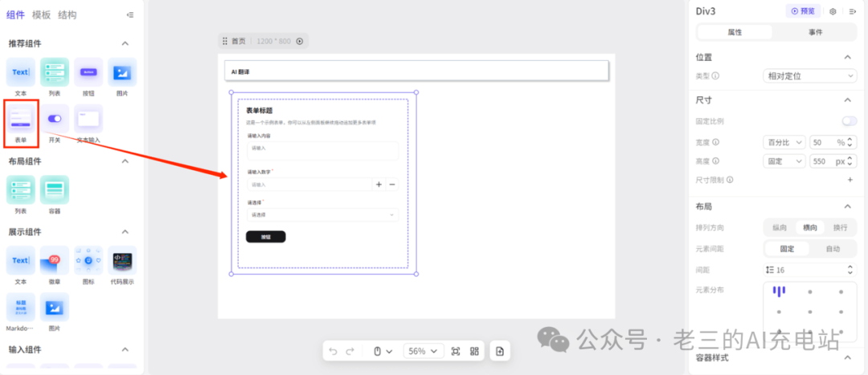Switch to the 属性 tab
Screen dimensions: 868x375
coord(735,33)
